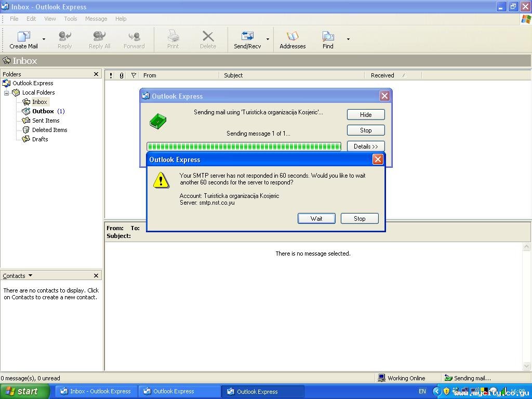Click the Reply toolbar icon
This screenshot has height=399, width=532.
coord(64,39)
